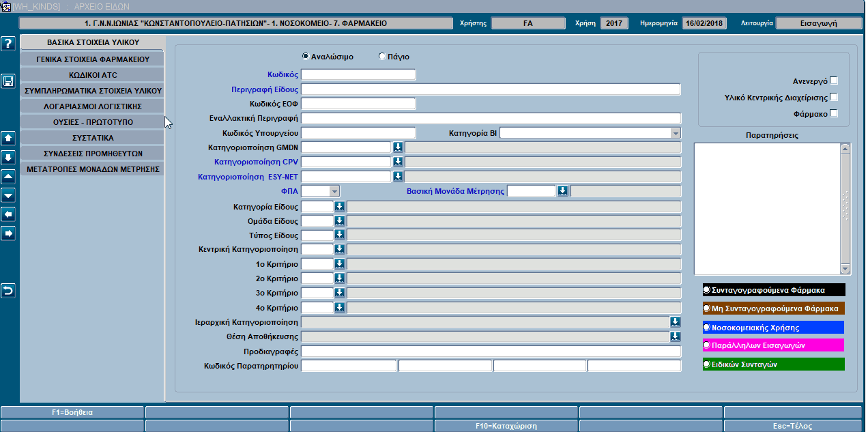The height and width of the screenshot is (432, 868).
Task: Click the solid up triangle sidebar icon
Action: click(x=8, y=176)
